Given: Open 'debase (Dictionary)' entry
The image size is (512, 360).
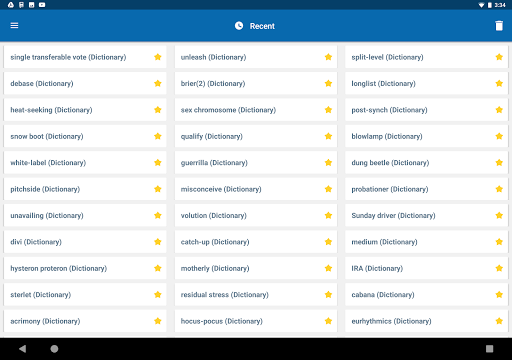Looking at the screenshot, I should pyautogui.click(x=85, y=83).
